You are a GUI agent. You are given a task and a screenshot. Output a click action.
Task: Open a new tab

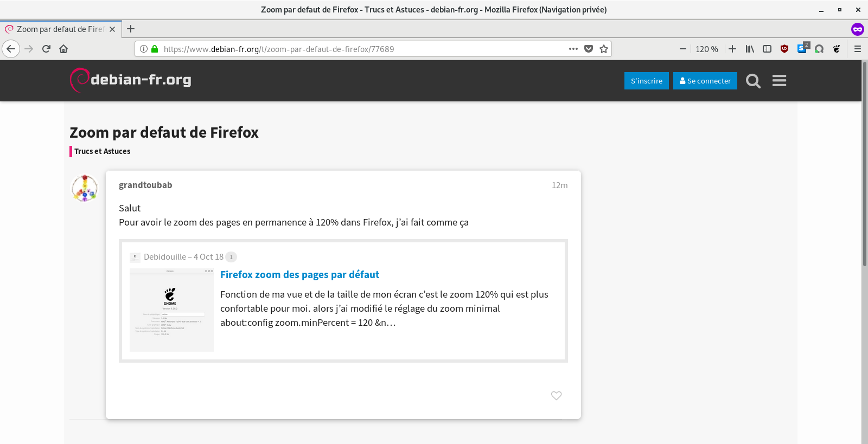[131, 29]
